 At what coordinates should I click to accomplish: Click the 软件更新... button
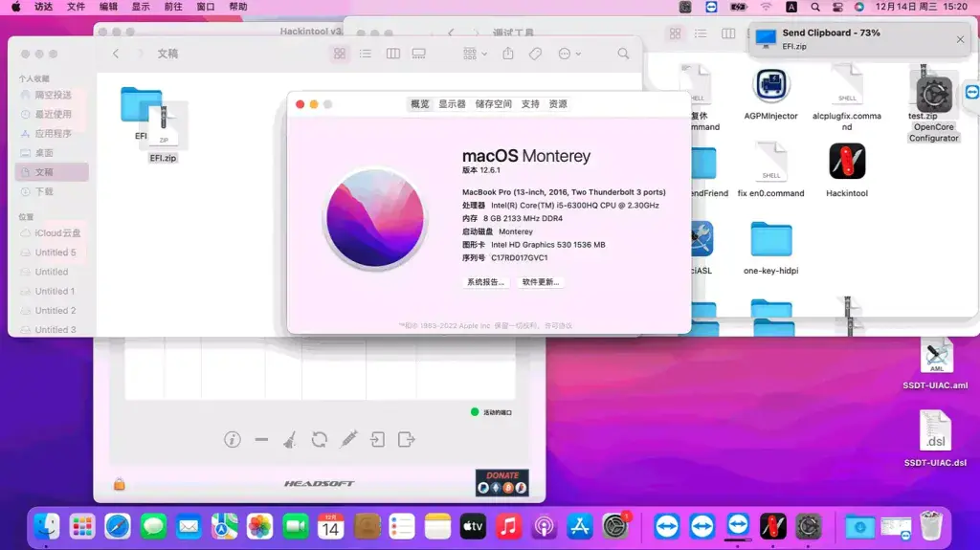541,282
